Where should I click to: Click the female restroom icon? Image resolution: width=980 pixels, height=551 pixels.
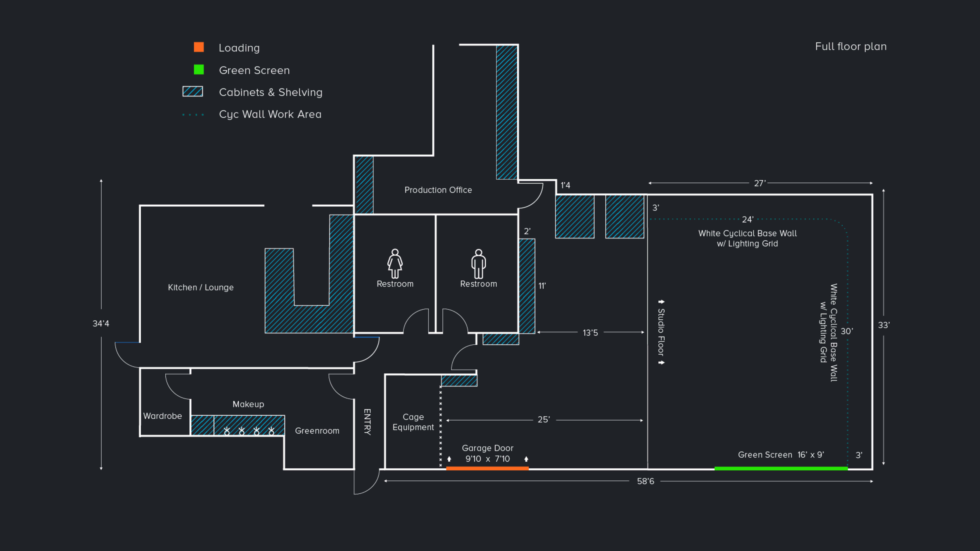[x=395, y=264]
